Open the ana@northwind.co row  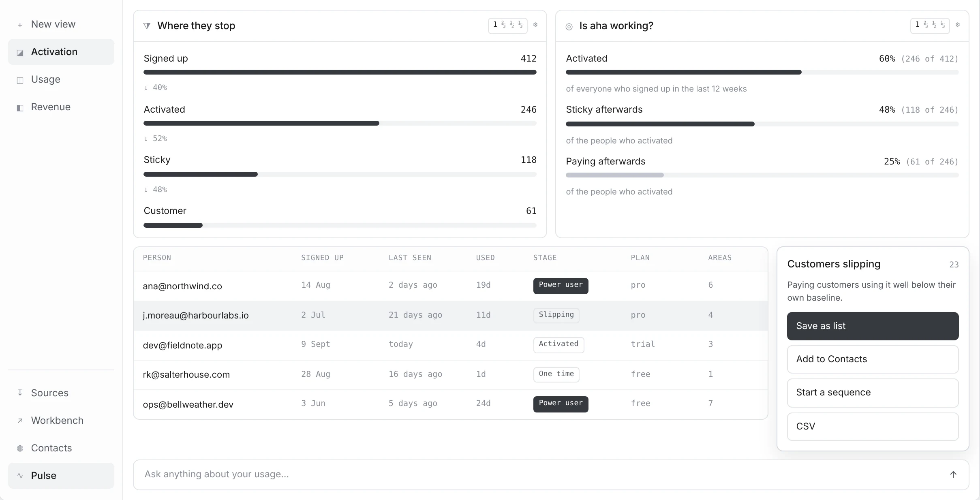(x=451, y=286)
